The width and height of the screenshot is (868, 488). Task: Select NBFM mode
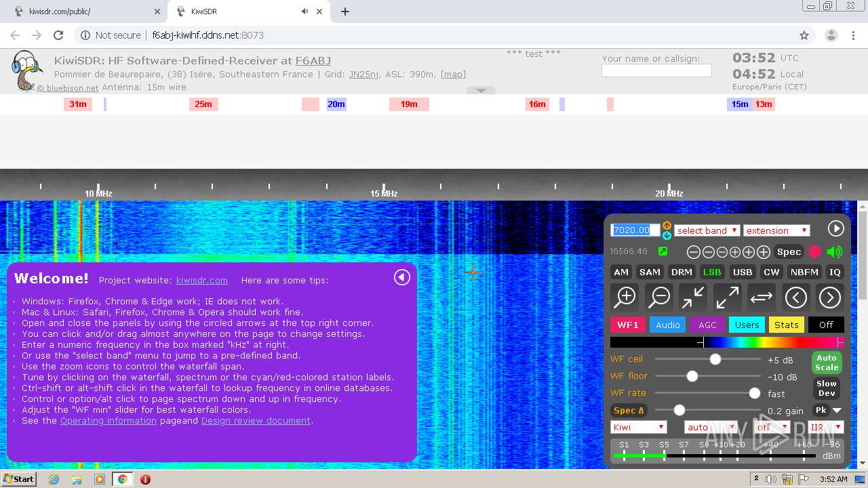point(805,272)
